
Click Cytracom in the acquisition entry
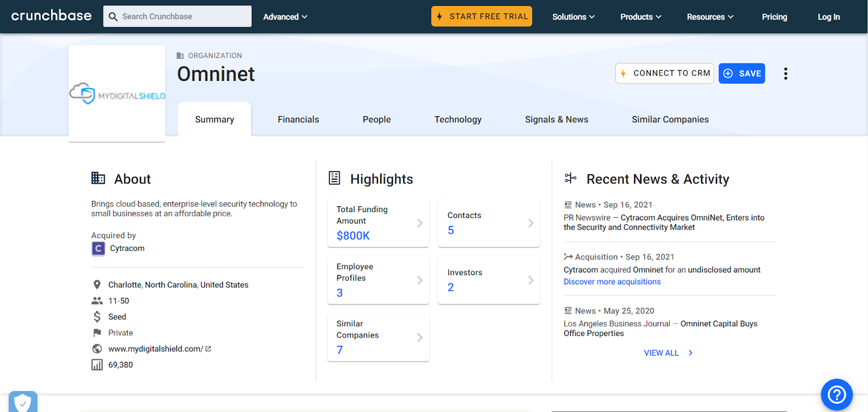(x=580, y=270)
